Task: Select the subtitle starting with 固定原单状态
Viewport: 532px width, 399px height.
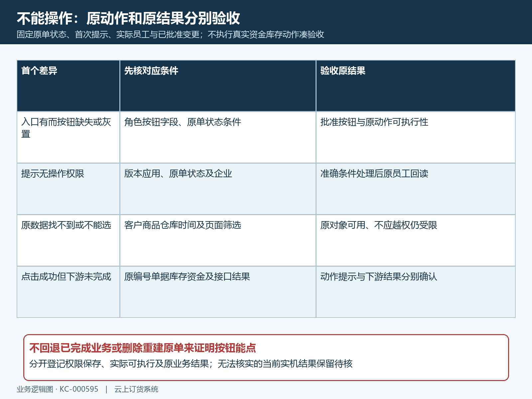Action: point(170,35)
